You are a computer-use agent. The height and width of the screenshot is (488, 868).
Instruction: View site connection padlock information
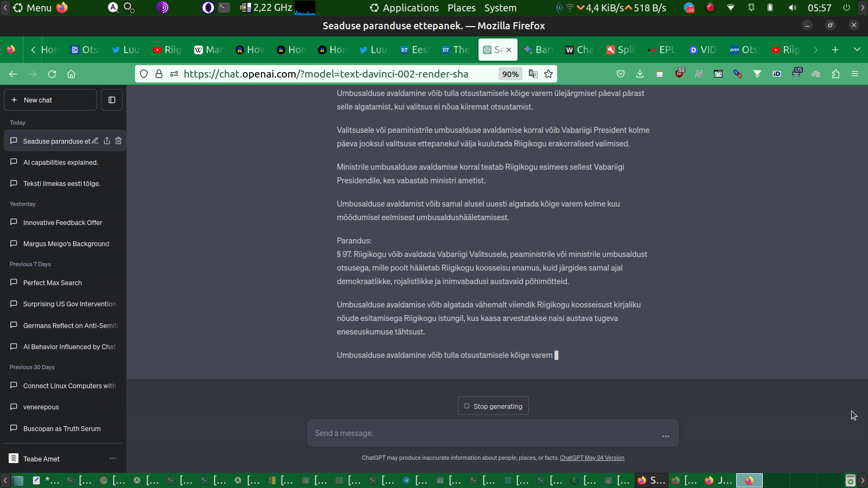point(159,74)
